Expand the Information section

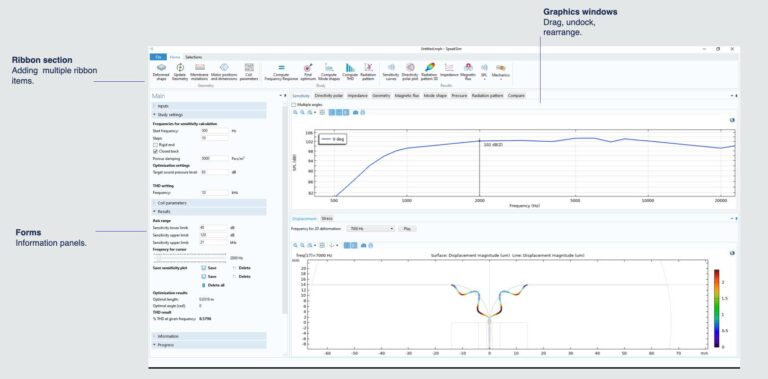[210, 336]
